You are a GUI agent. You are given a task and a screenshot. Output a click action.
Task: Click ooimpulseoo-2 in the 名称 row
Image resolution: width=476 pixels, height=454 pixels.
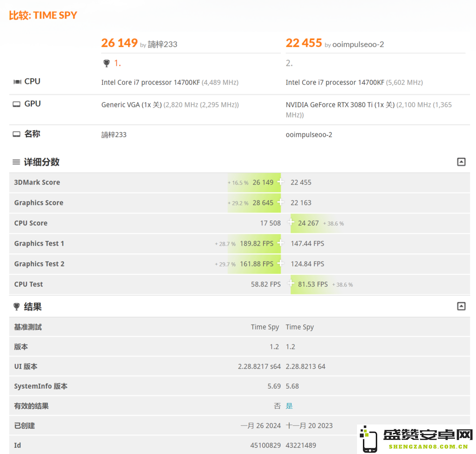[x=309, y=135]
